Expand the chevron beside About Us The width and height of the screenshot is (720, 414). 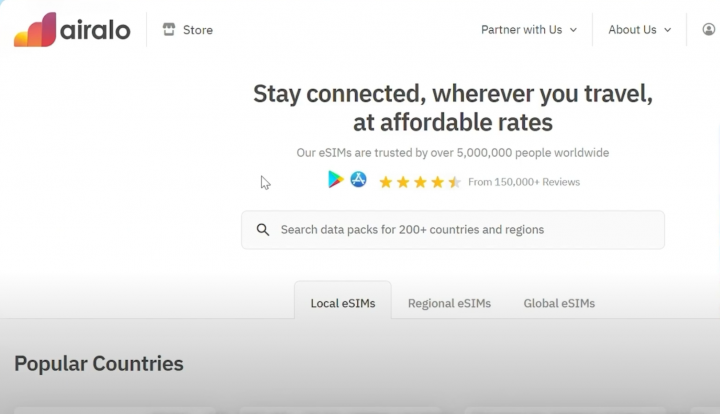tap(667, 30)
